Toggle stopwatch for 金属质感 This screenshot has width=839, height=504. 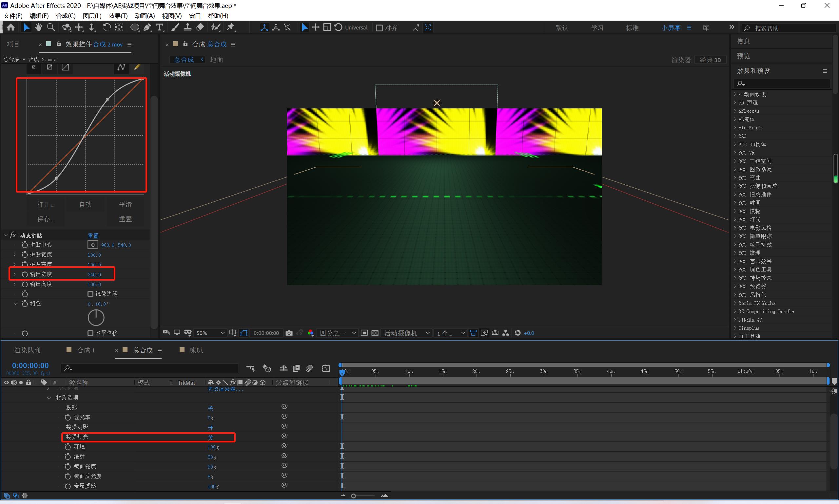pyautogui.click(x=68, y=486)
